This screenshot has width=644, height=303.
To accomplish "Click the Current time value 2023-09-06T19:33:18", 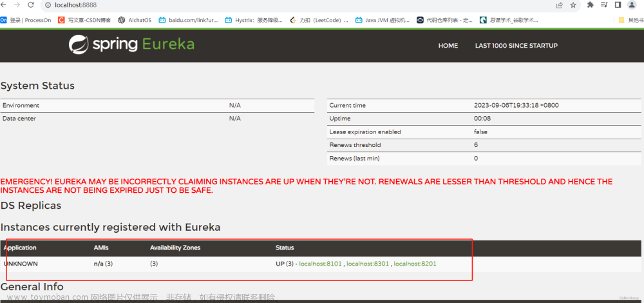I will (516, 105).
